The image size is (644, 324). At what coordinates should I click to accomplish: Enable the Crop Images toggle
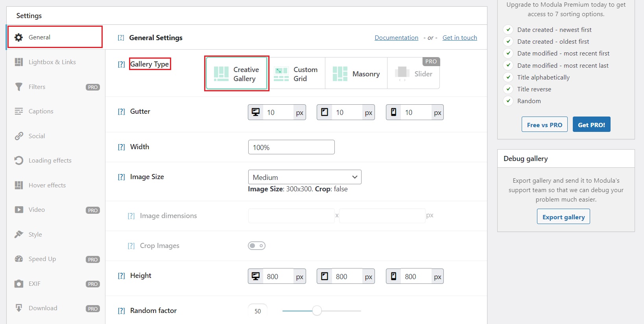click(256, 246)
